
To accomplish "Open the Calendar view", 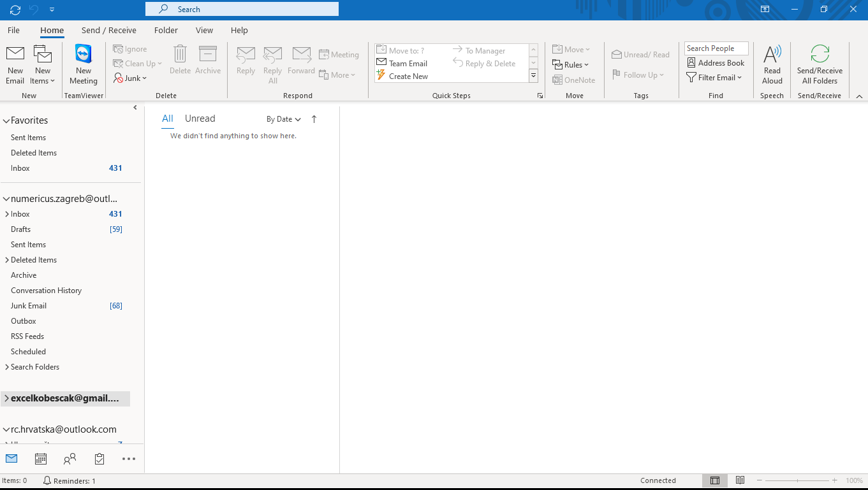I will point(41,458).
